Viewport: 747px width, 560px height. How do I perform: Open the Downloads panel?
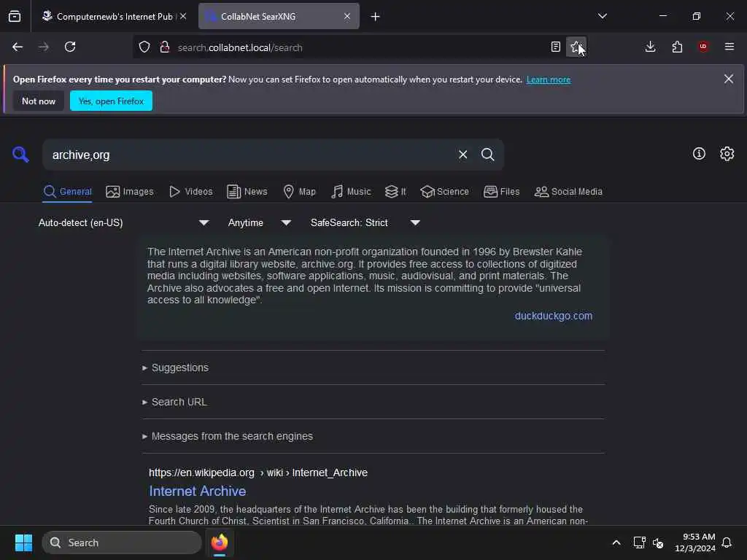(x=650, y=47)
